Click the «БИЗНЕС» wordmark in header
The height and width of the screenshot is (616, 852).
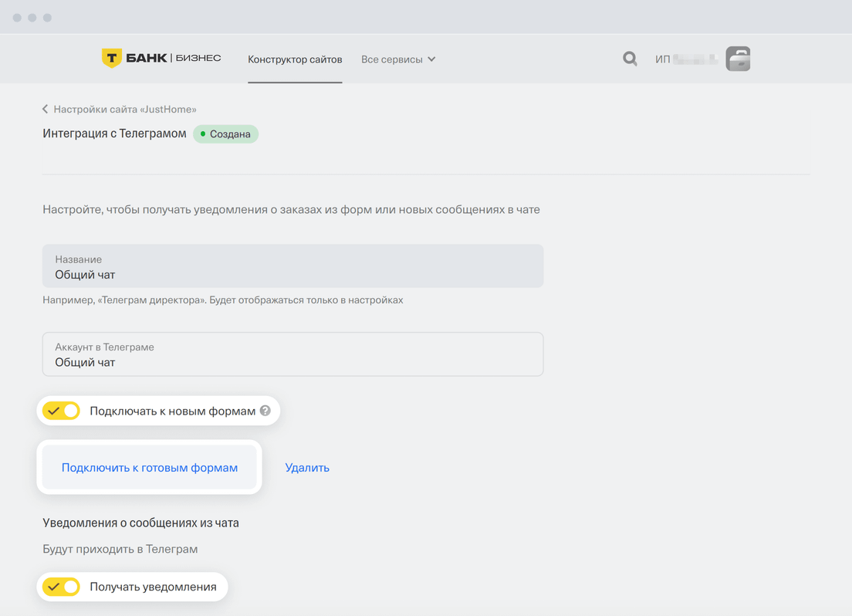tap(198, 59)
